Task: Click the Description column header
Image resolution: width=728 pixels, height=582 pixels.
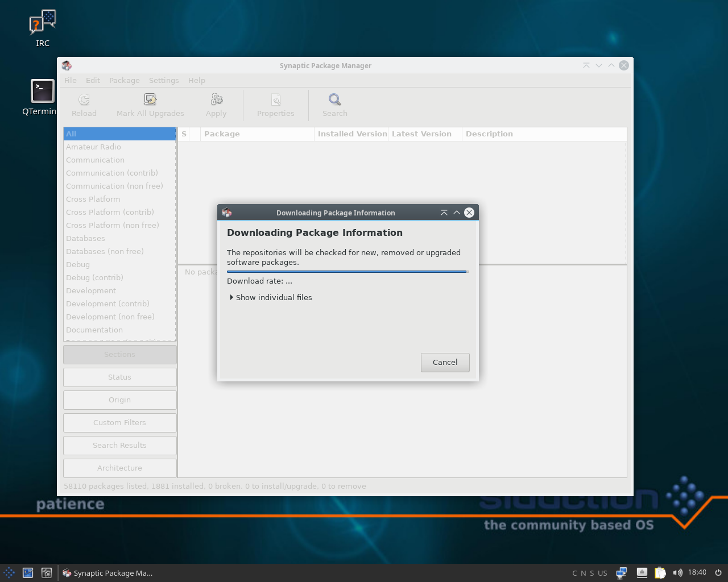Action: tap(544, 134)
